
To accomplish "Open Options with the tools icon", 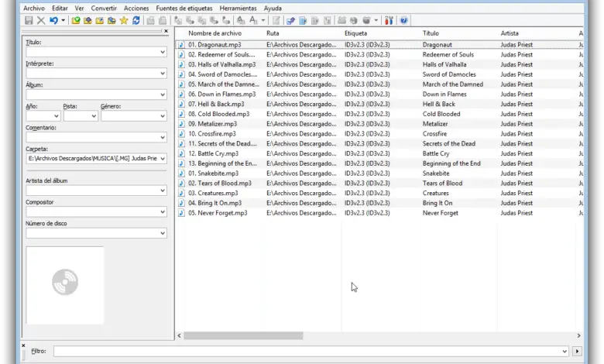I will (x=389, y=20).
